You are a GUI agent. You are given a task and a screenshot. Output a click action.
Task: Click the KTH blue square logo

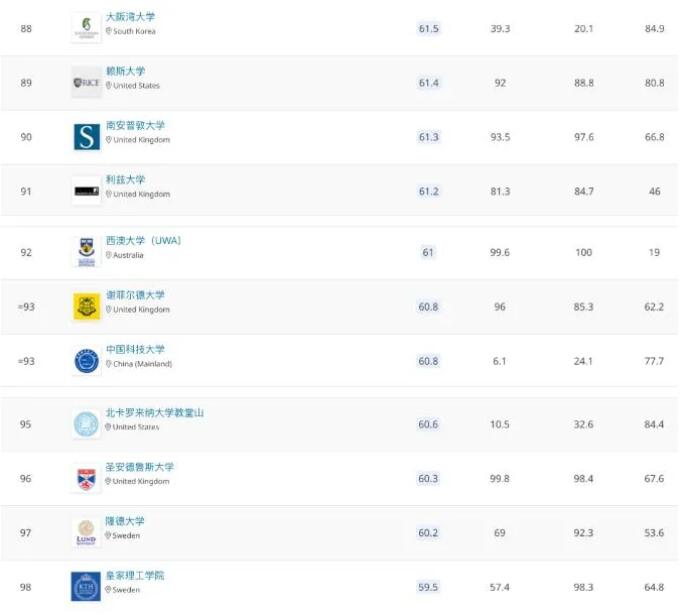point(86,587)
